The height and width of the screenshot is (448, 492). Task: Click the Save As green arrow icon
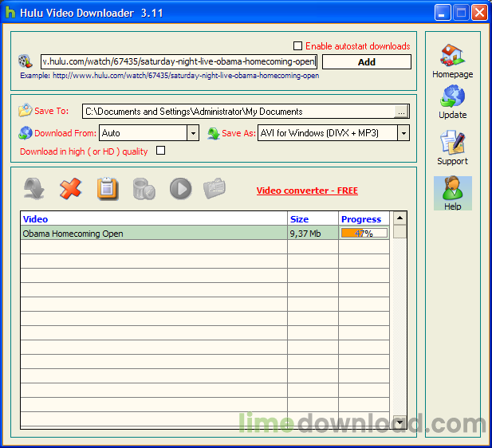214,133
